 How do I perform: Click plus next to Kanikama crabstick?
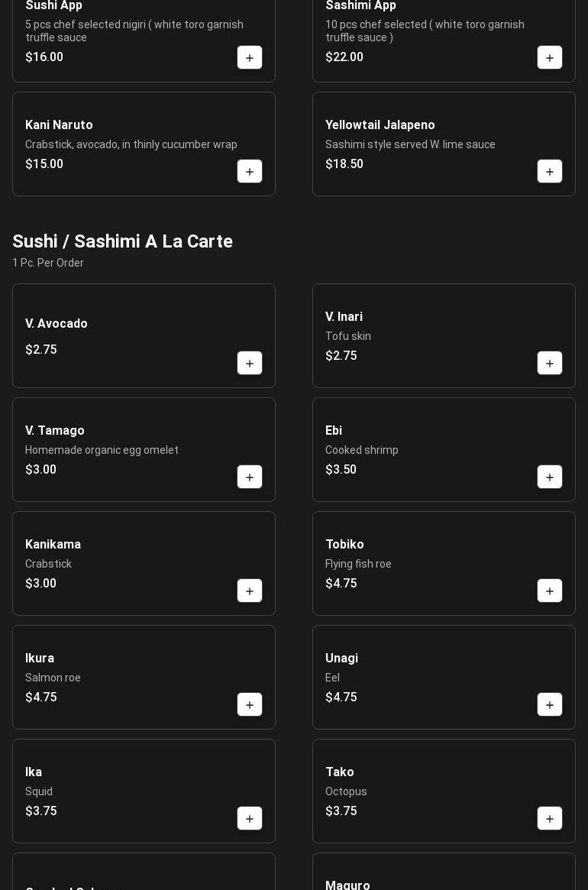(x=250, y=591)
